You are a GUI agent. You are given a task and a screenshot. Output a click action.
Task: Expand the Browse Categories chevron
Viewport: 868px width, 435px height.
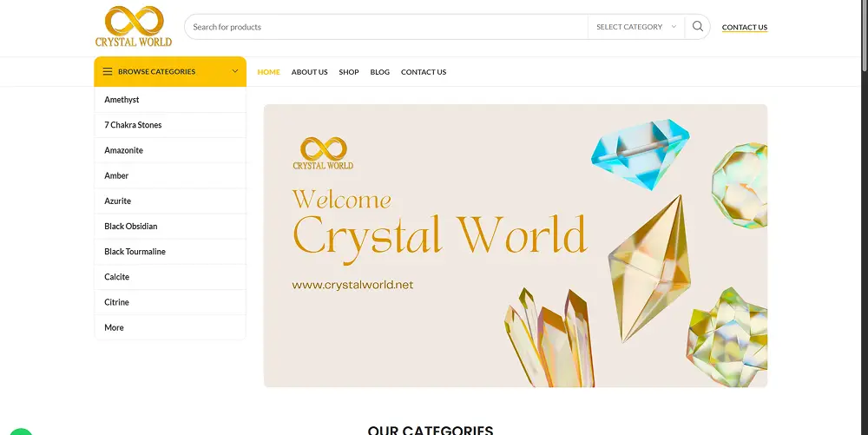click(234, 71)
